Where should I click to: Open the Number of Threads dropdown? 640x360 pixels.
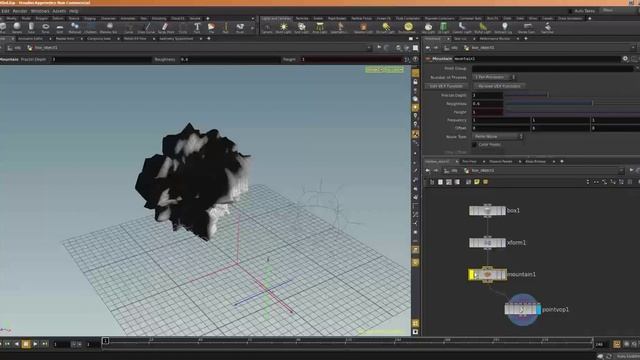point(494,77)
